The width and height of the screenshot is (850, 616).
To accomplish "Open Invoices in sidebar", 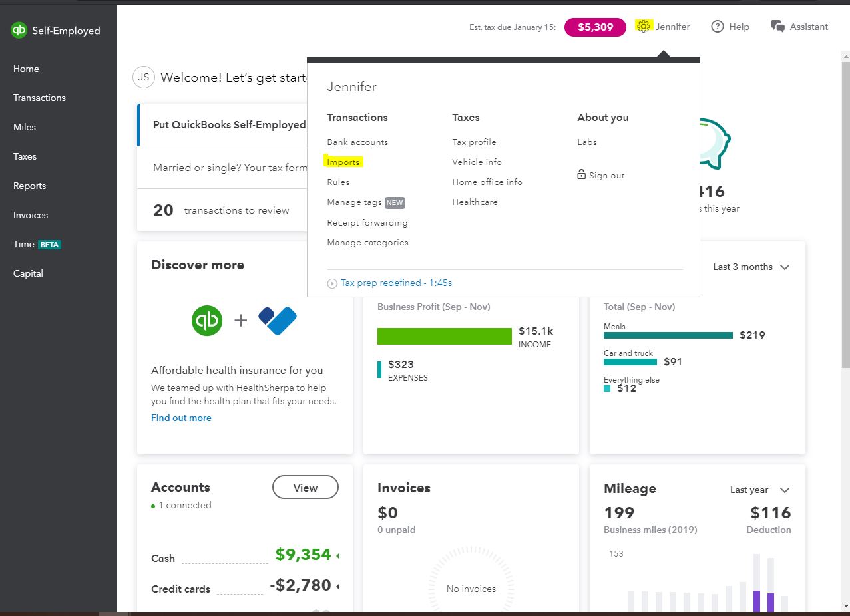I will tap(31, 215).
